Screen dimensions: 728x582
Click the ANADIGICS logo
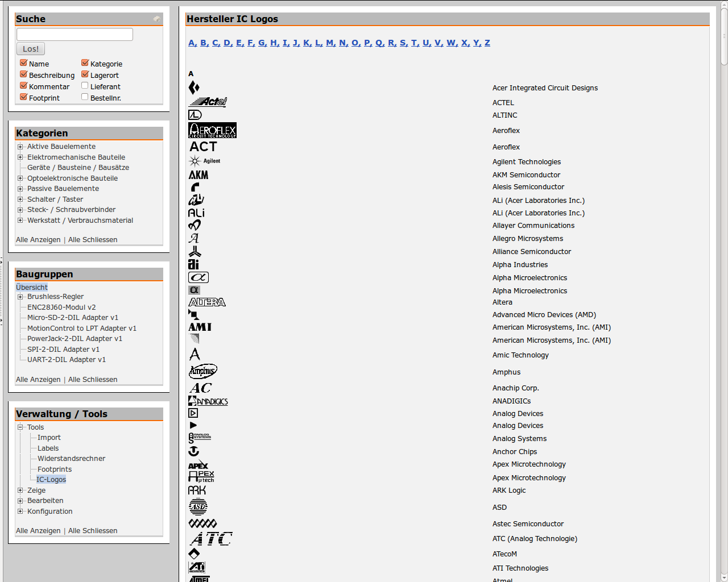[x=208, y=401]
